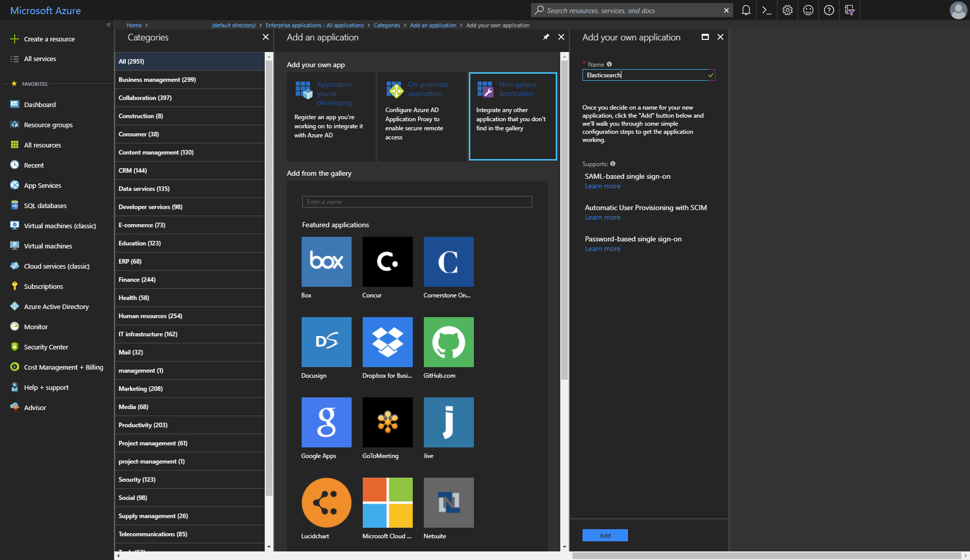Navigate to Categories via the breadcrumb

387,25
